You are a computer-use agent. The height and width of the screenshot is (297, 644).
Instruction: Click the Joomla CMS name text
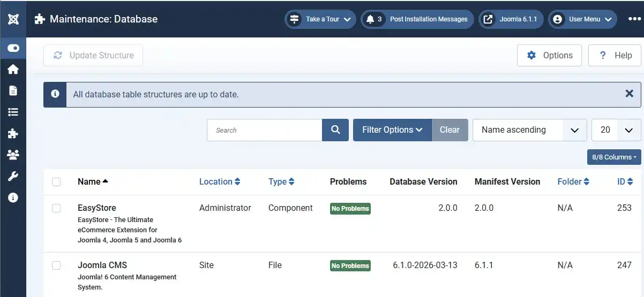102,265
